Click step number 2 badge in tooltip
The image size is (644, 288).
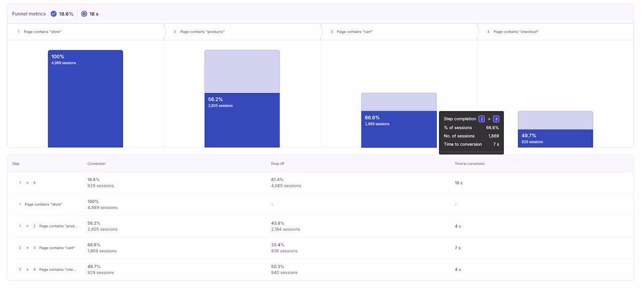click(x=481, y=119)
